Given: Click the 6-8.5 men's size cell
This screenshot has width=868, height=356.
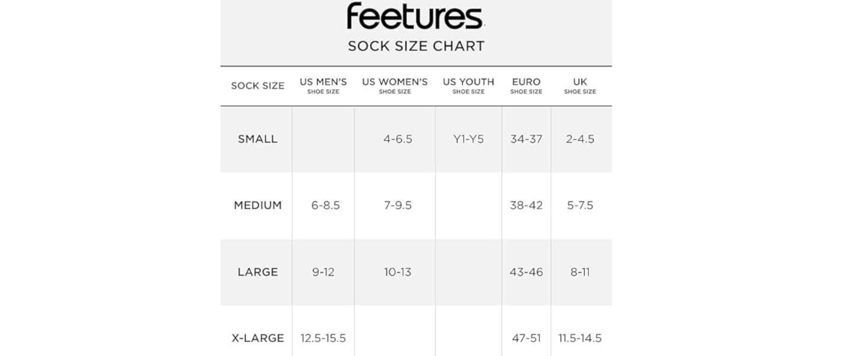Looking at the screenshot, I should [x=325, y=205].
